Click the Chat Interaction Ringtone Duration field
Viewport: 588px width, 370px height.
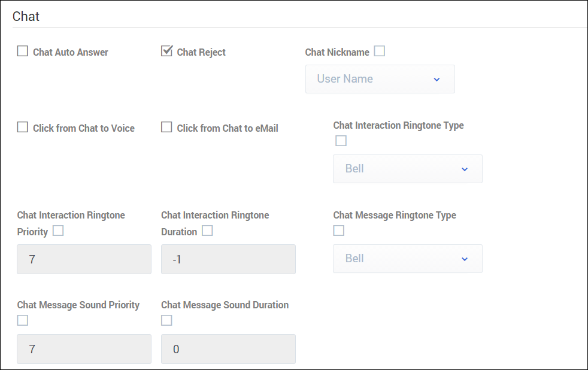(228, 259)
